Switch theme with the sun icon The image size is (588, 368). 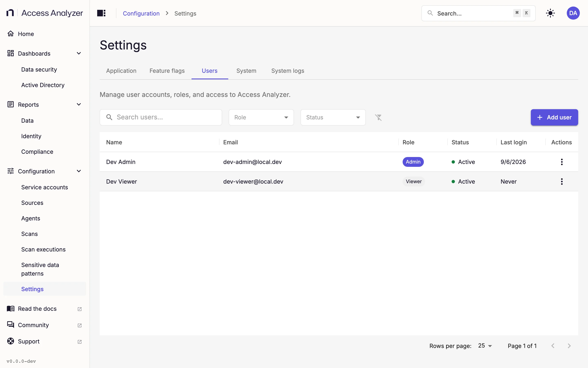coord(550,13)
